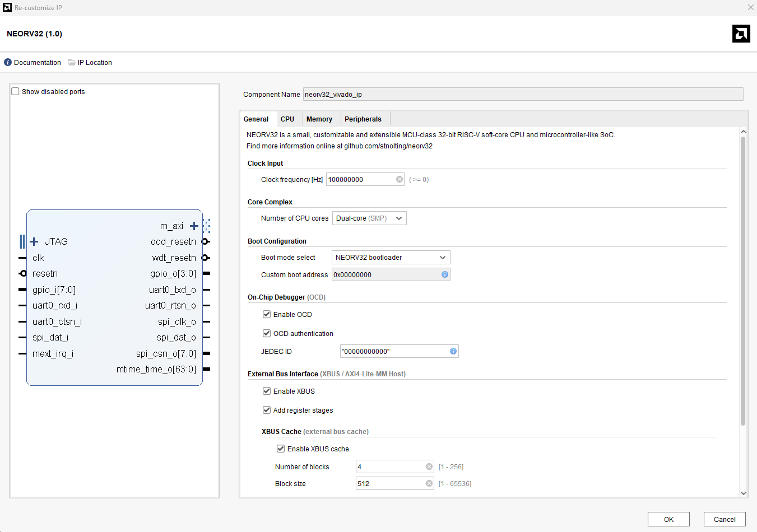Screen dimensions: 757x532
Task: Select the wdt_resetn port label
Action: 174,258
